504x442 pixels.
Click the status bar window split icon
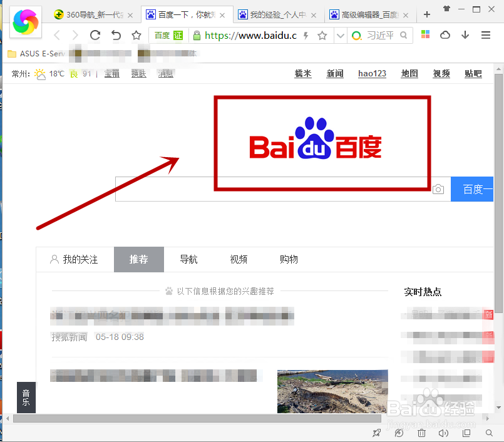tap(466, 433)
